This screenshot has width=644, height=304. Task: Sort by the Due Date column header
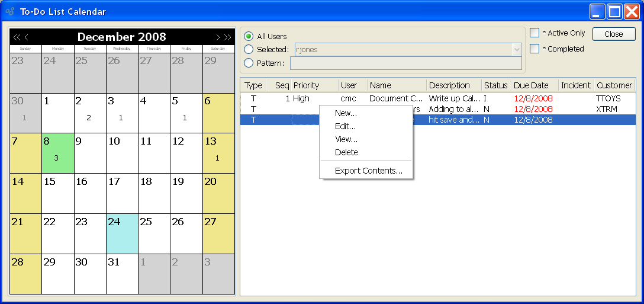point(535,85)
